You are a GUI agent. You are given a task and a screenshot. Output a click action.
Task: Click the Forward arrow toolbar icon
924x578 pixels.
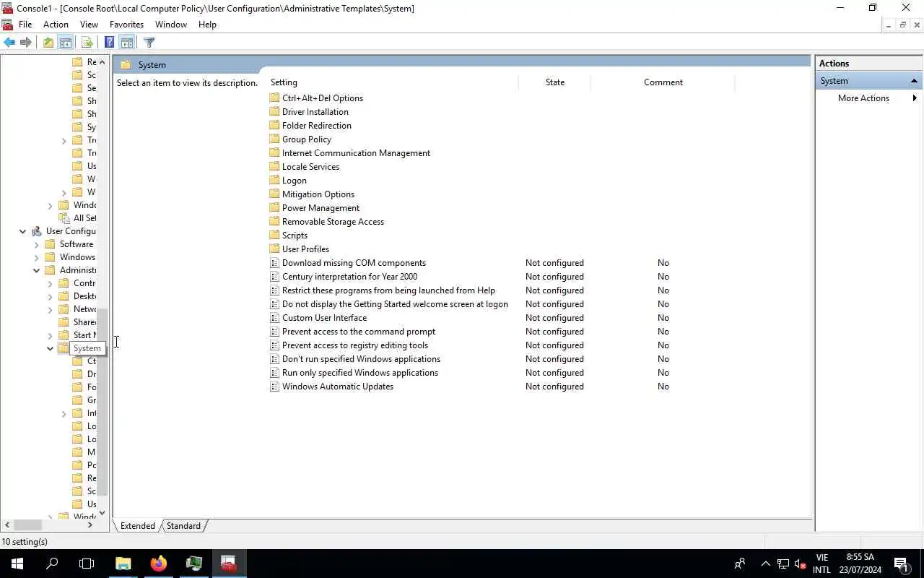26,43
